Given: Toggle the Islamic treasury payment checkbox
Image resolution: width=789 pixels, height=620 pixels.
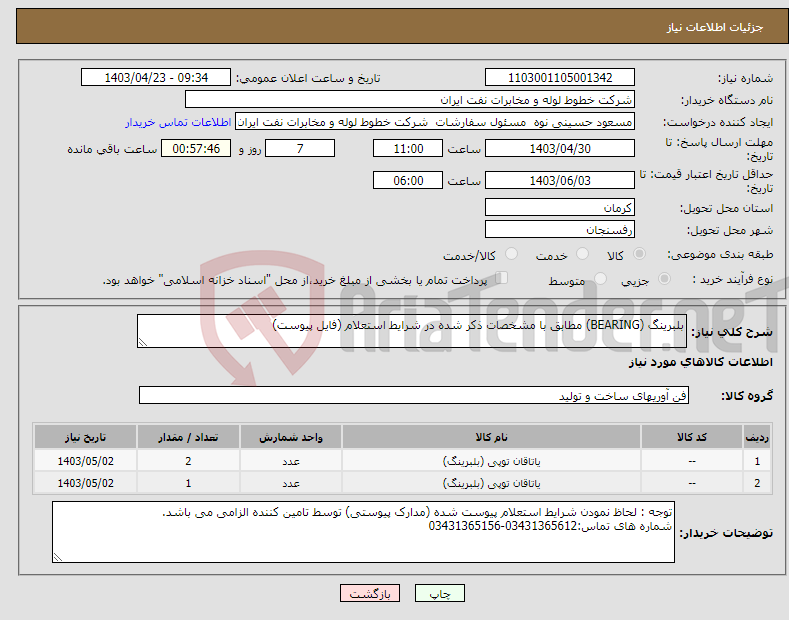Looking at the screenshot, I should (502, 278).
